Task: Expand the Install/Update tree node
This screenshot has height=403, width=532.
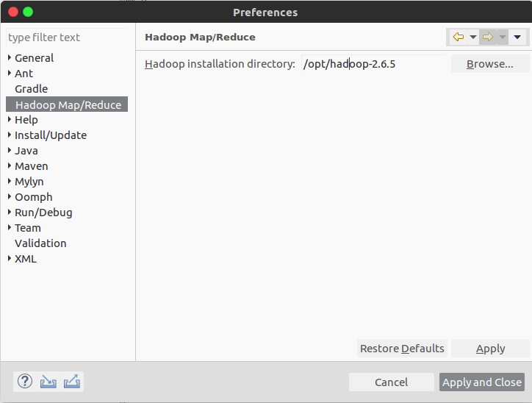Action: pyautogui.click(x=10, y=135)
